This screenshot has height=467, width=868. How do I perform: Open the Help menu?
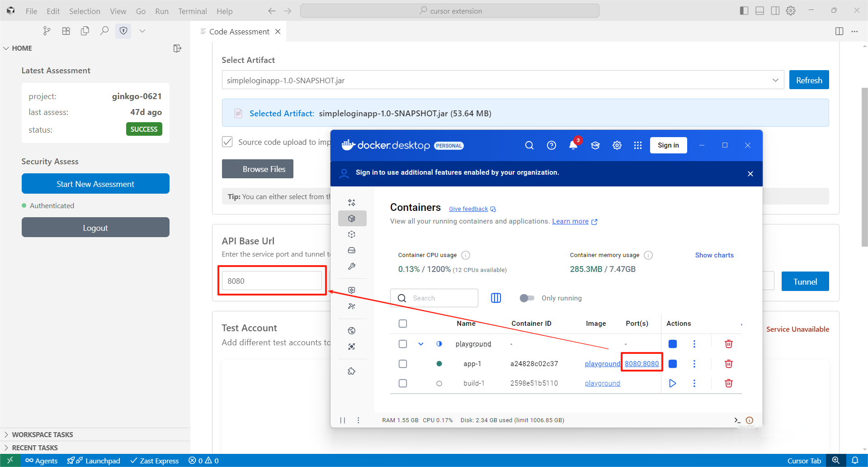(224, 11)
